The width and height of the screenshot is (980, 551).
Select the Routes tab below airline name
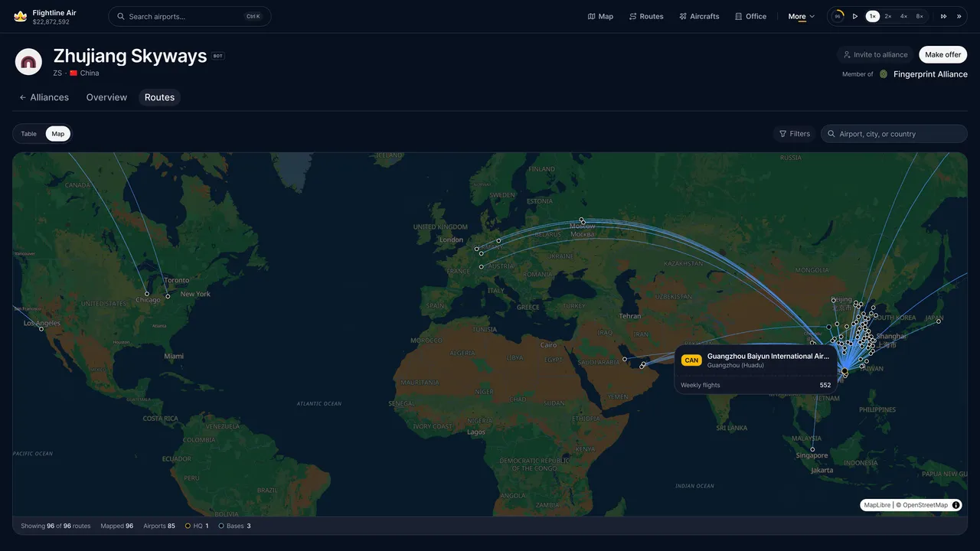click(x=159, y=97)
